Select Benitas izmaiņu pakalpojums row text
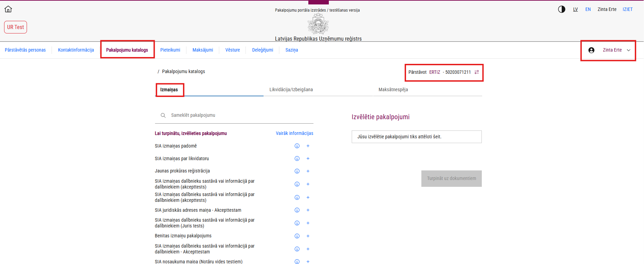Image resolution: width=644 pixels, height=264 pixels. point(183,236)
